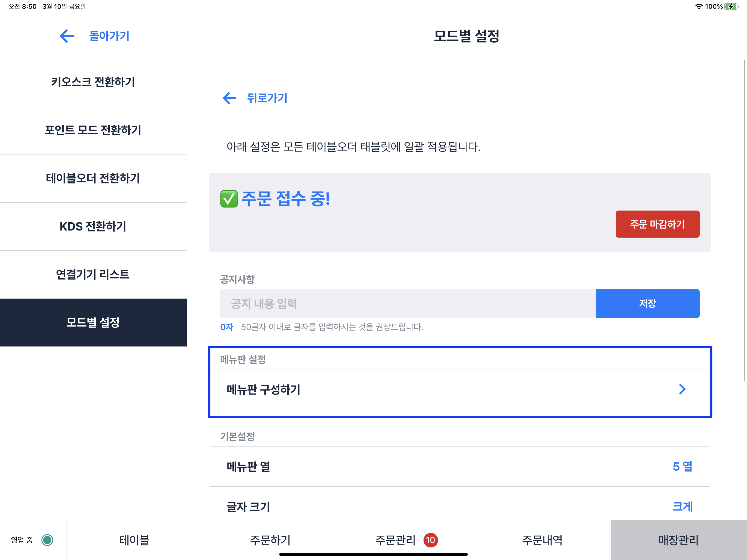The image size is (747, 560).
Task: Change the 글자 크기 value 크게
Action: tap(682, 506)
